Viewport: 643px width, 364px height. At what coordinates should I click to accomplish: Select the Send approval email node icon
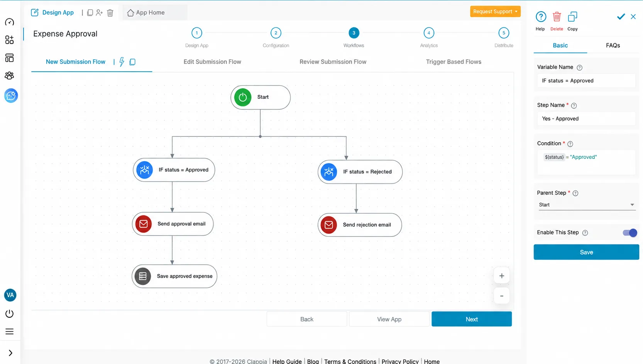pyautogui.click(x=144, y=224)
